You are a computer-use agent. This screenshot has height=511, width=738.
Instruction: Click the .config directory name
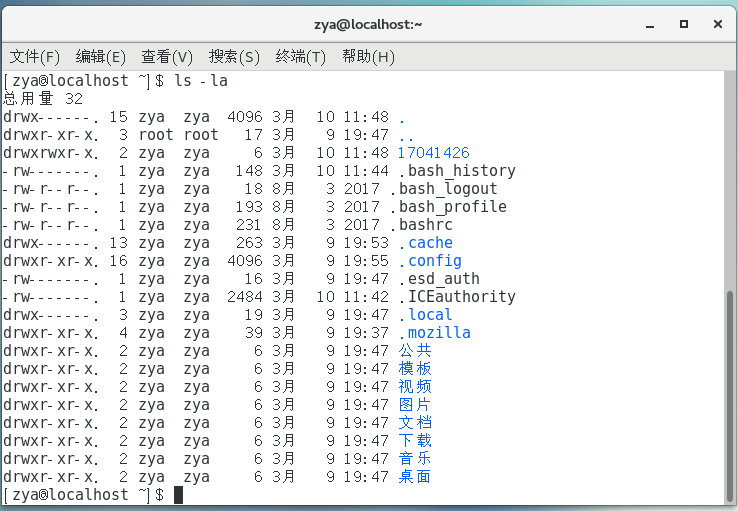click(430, 261)
